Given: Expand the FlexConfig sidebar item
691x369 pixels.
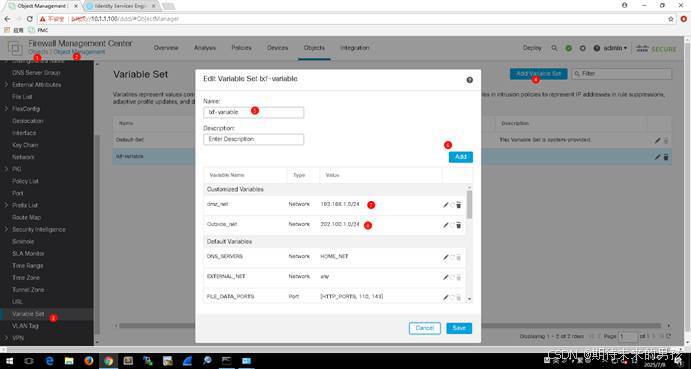Looking at the screenshot, I should [6, 108].
